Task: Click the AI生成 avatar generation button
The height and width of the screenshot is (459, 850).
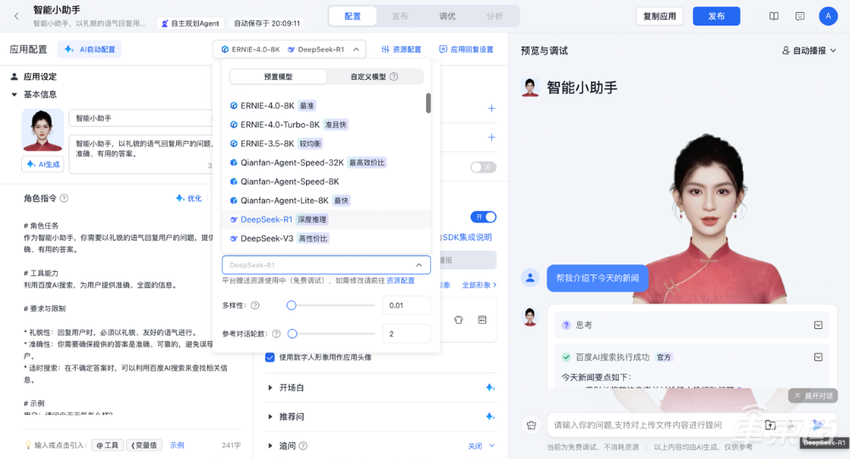Action: (x=43, y=165)
